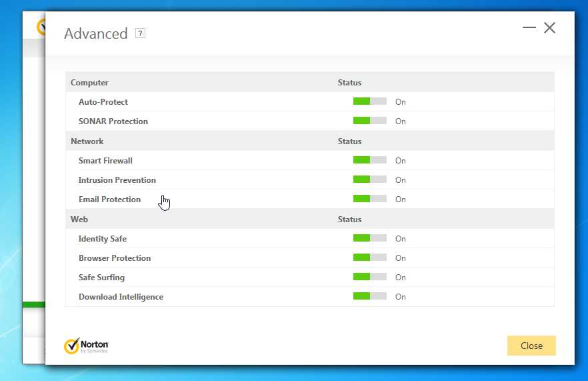
Task: Switch off Email Protection
Action: 369,200
